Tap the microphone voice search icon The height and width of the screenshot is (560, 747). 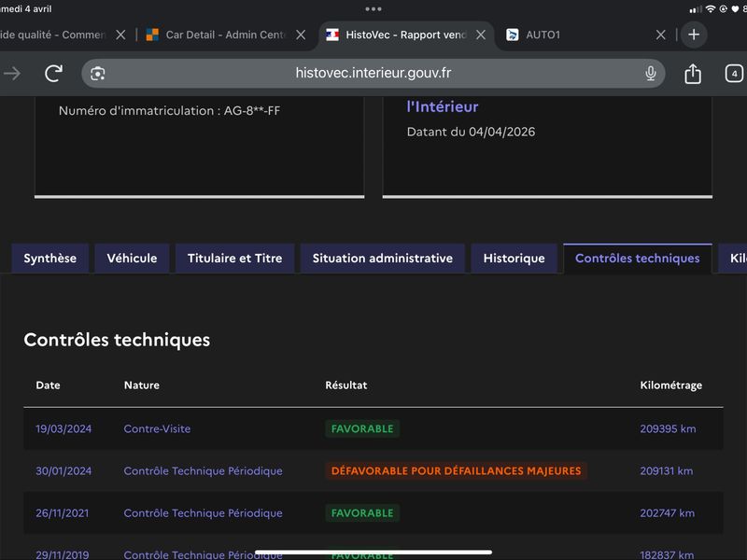pos(651,74)
